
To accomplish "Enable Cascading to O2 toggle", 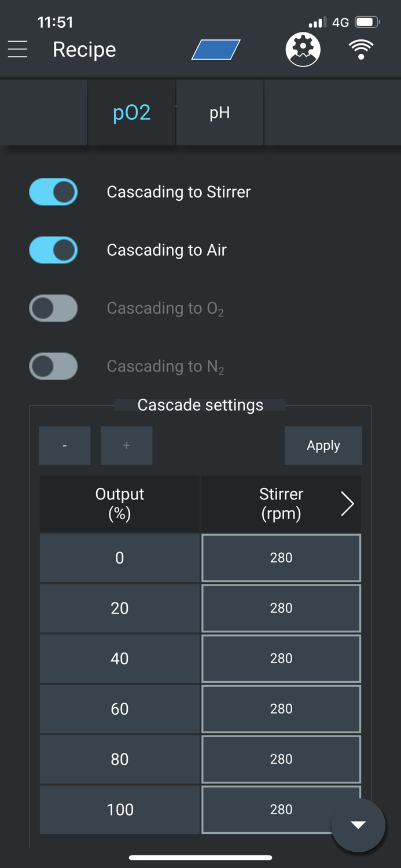I will pos(53,308).
